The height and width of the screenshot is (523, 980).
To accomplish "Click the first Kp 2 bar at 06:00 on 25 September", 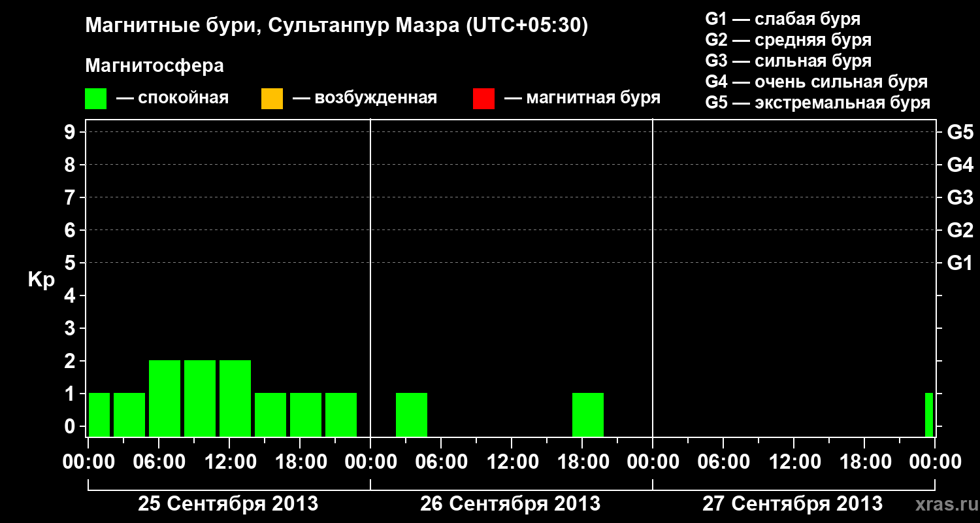I will [x=165, y=398].
